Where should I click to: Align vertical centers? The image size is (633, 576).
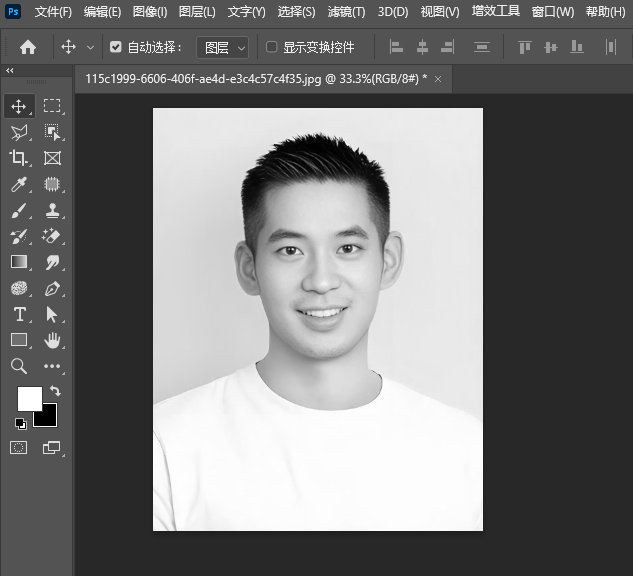[551, 47]
